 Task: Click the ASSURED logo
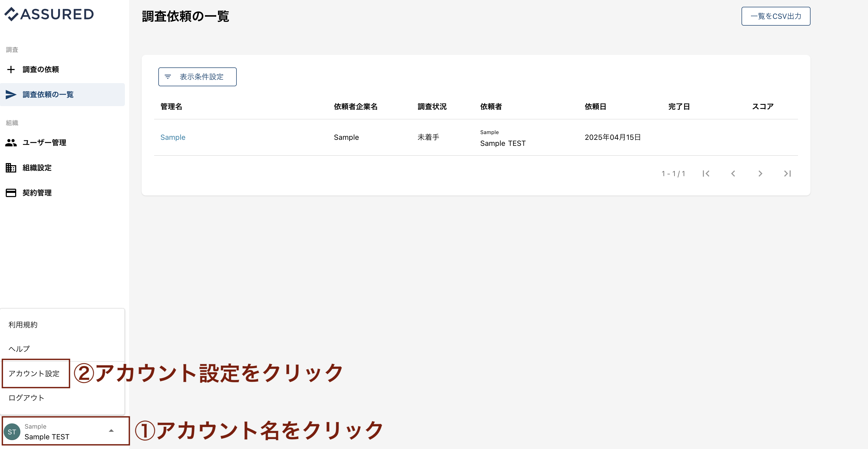click(x=49, y=14)
